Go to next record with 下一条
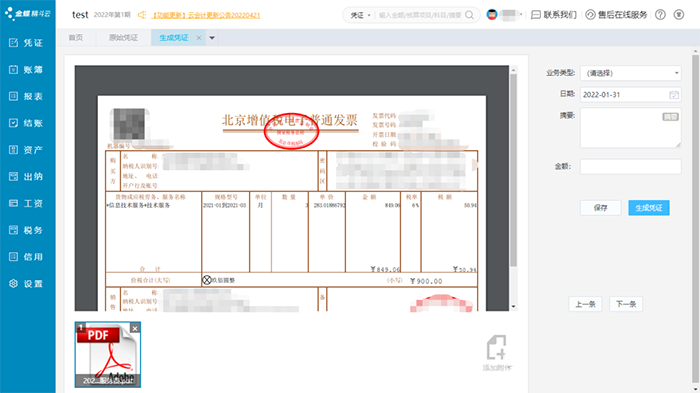Viewport: 700px width, 393px height. [x=626, y=304]
